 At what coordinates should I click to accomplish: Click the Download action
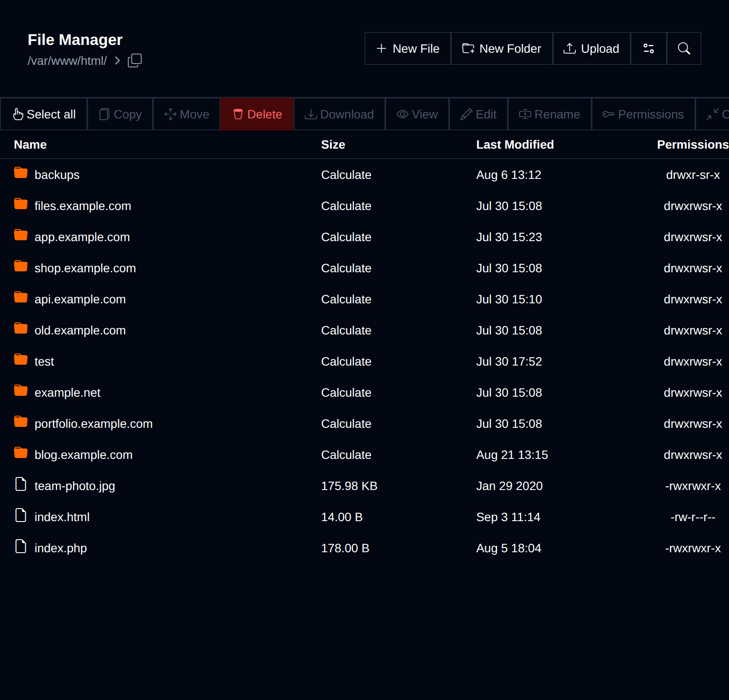(x=339, y=114)
